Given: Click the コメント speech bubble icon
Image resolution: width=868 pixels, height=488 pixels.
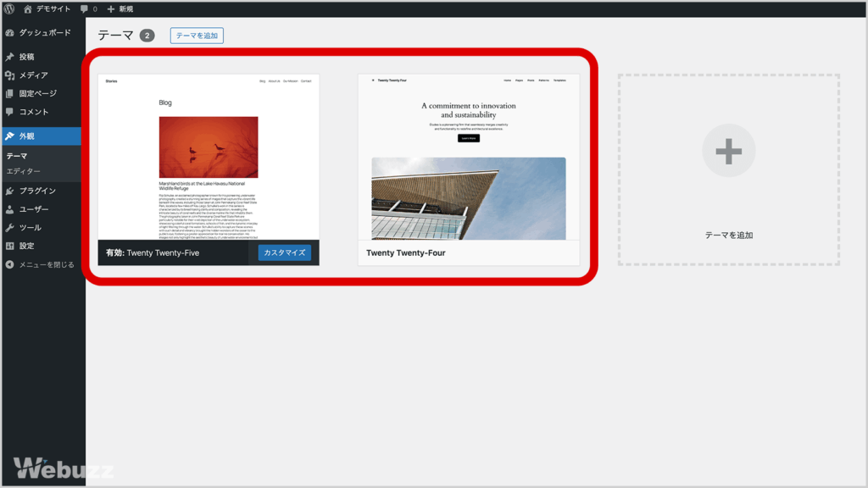Looking at the screenshot, I should 10,112.
